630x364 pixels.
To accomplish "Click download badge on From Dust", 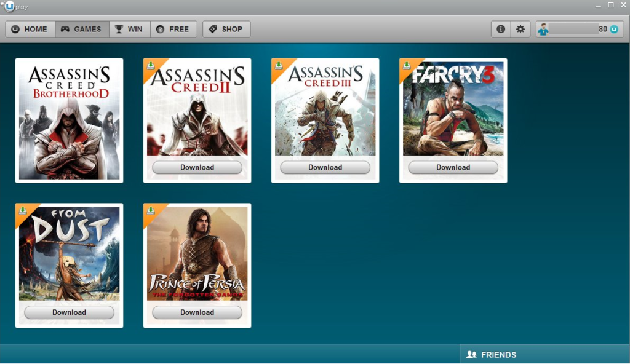I will point(23,211).
